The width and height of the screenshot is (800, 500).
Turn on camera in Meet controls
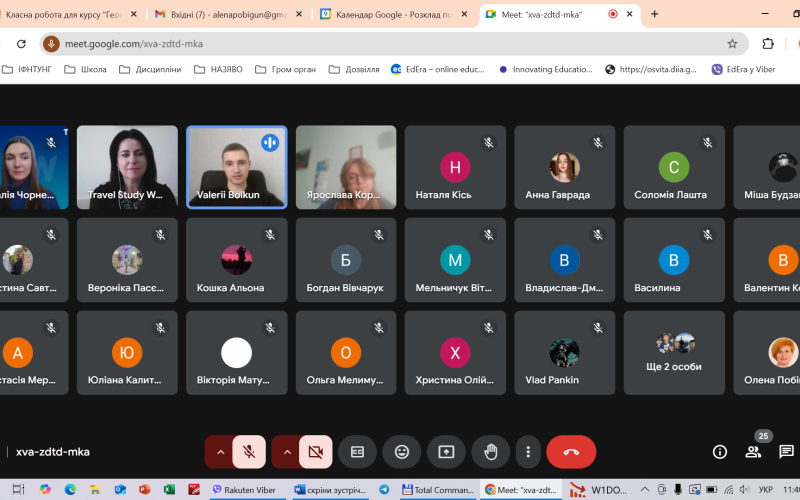[x=316, y=452]
